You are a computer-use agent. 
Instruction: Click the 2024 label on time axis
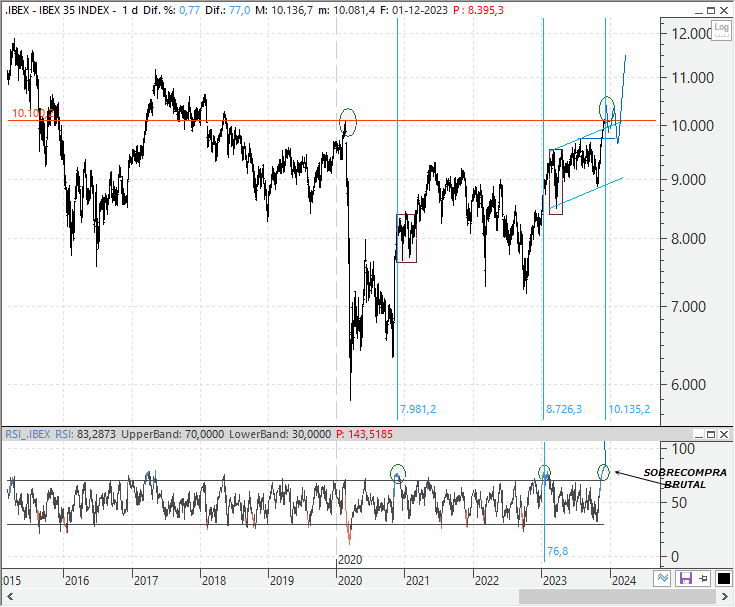pyautogui.click(x=624, y=581)
